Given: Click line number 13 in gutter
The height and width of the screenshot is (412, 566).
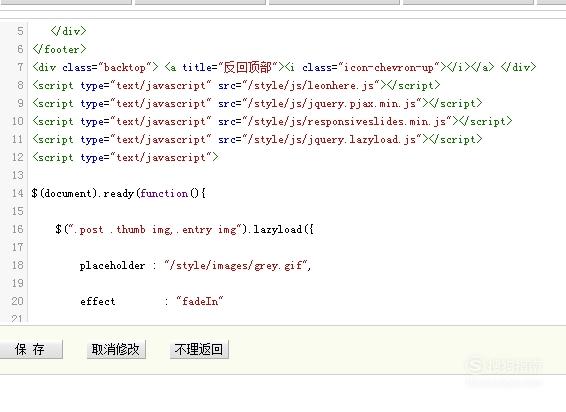Looking at the screenshot, I should 17,175.
